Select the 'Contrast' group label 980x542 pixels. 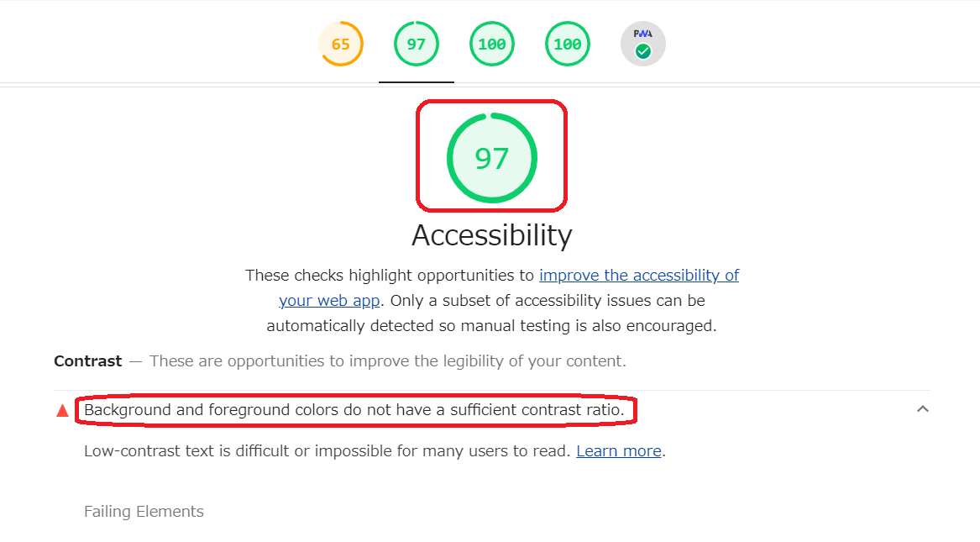point(88,361)
